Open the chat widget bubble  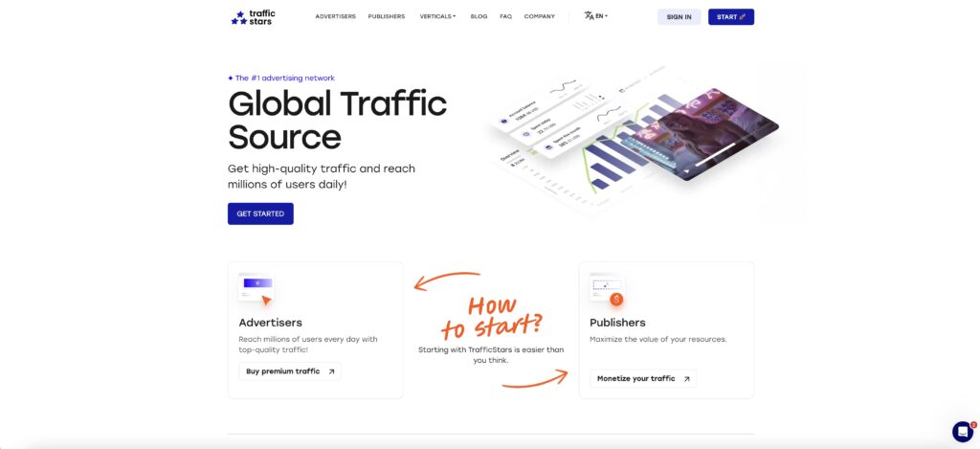(x=962, y=432)
